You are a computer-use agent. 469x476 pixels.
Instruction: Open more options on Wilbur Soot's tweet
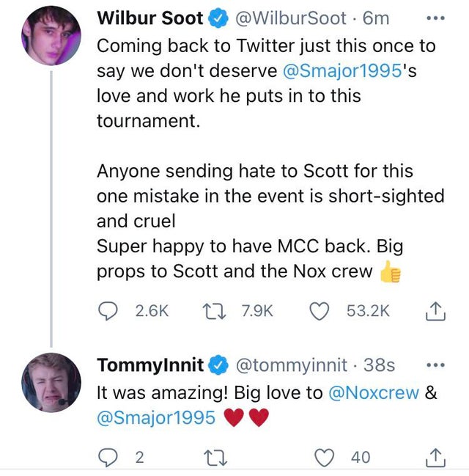(x=435, y=18)
